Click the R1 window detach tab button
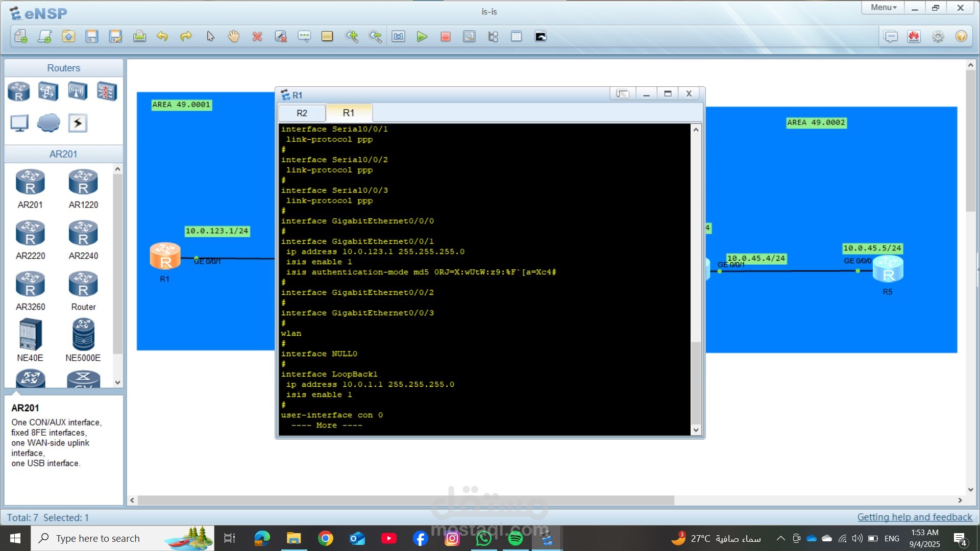This screenshot has height=551, width=980. coord(622,94)
